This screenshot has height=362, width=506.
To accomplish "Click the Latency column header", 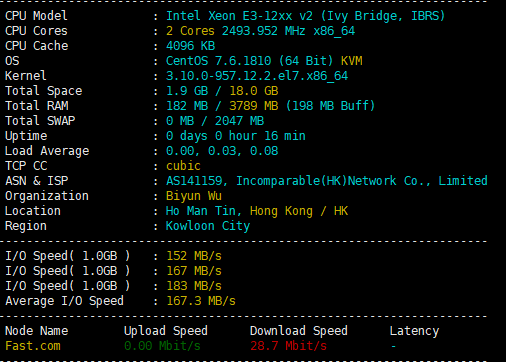I will 414,331.
